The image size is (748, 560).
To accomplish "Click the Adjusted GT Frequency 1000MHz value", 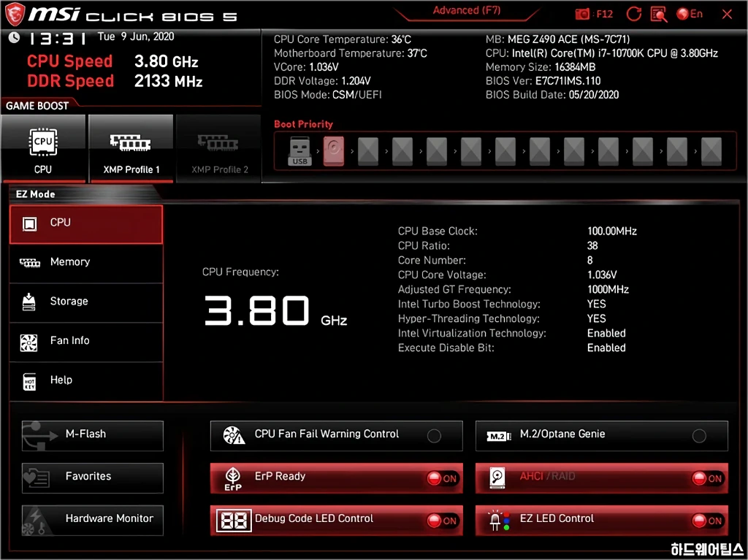I will (x=608, y=290).
